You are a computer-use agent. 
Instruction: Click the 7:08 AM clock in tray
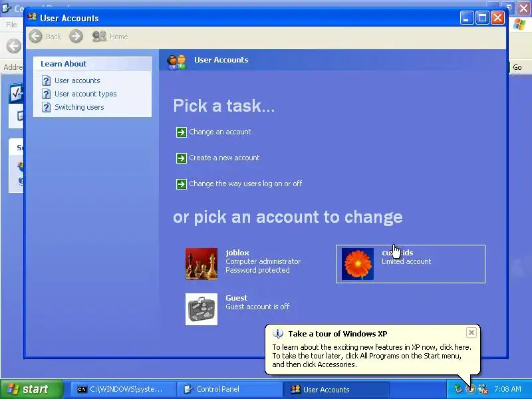click(507, 389)
